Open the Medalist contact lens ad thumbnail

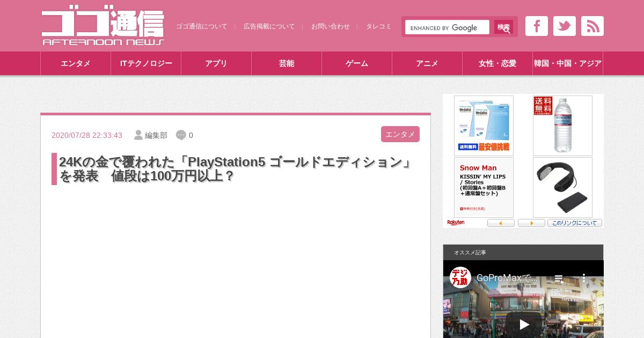484,126
